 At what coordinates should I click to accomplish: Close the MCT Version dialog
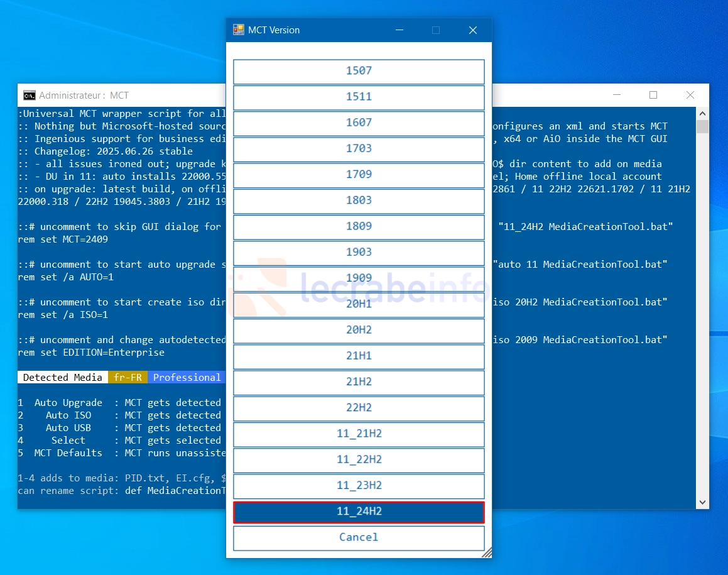(473, 30)
